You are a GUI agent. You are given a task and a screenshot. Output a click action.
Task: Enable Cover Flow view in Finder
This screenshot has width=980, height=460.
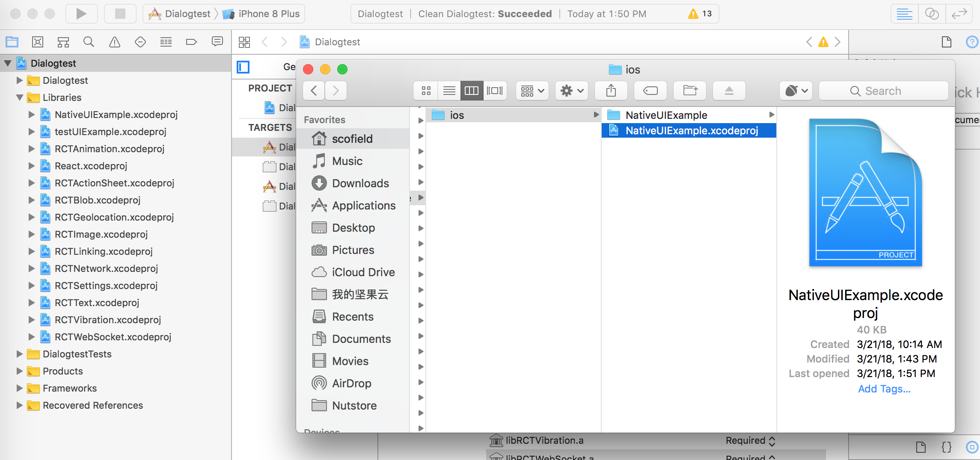[x=495, y=90]
